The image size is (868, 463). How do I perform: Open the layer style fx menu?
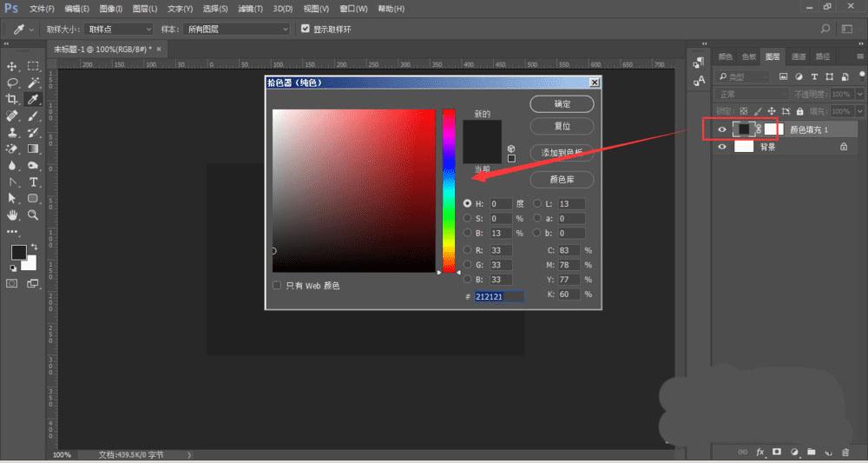tap(760, 452)
